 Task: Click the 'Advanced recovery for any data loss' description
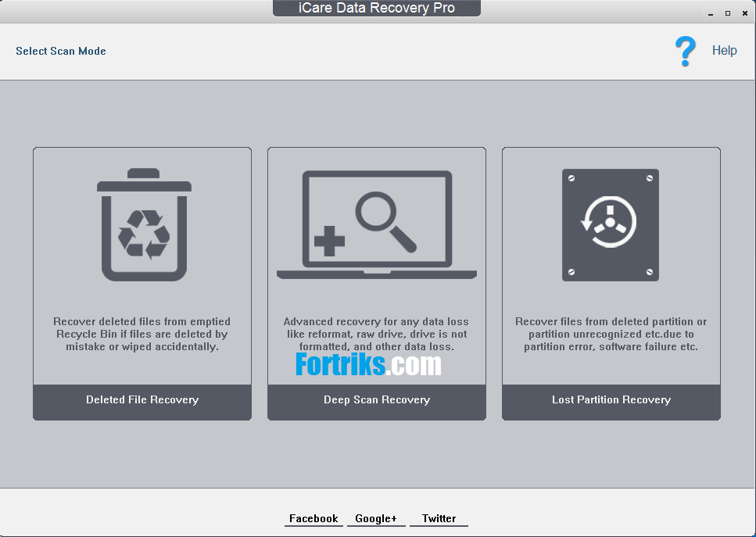tap(377, 334)
